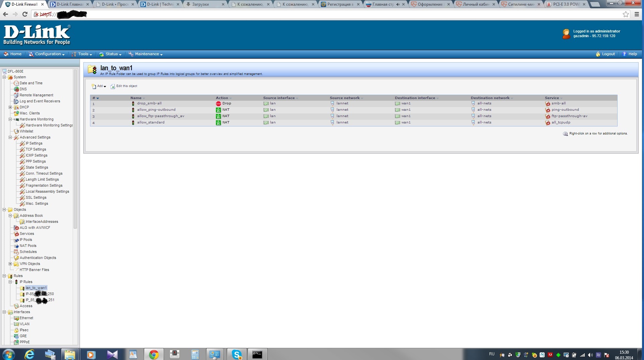Go back in Chrome browser

pyautogui.click(x=5, y=14)
